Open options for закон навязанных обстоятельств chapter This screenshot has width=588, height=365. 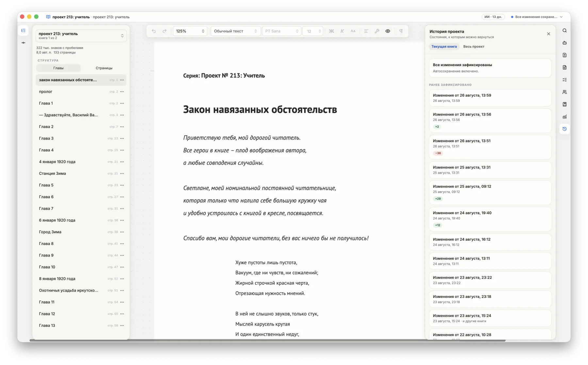pos(122,80)
